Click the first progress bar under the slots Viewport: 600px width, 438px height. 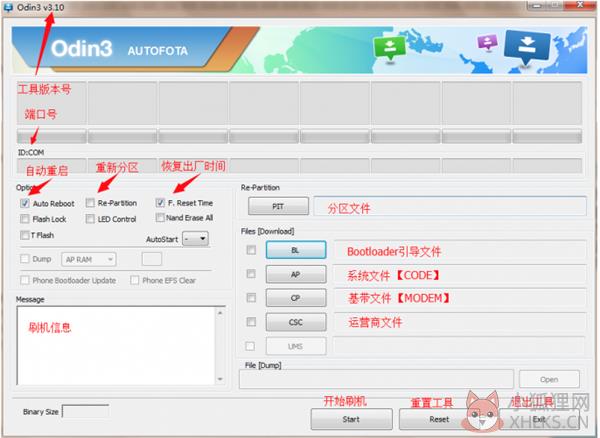pyautogui.click(x=52, y=136)
